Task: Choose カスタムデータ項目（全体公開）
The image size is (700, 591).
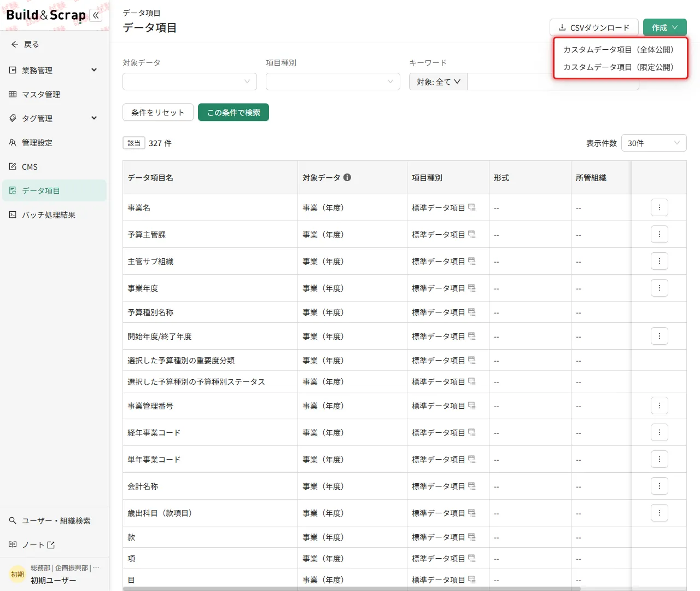Action: (x=620, y=50)
